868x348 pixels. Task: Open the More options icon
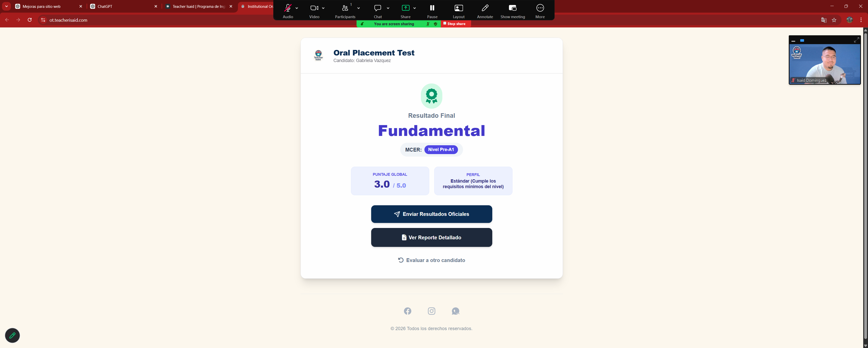(x=540, y=8)
